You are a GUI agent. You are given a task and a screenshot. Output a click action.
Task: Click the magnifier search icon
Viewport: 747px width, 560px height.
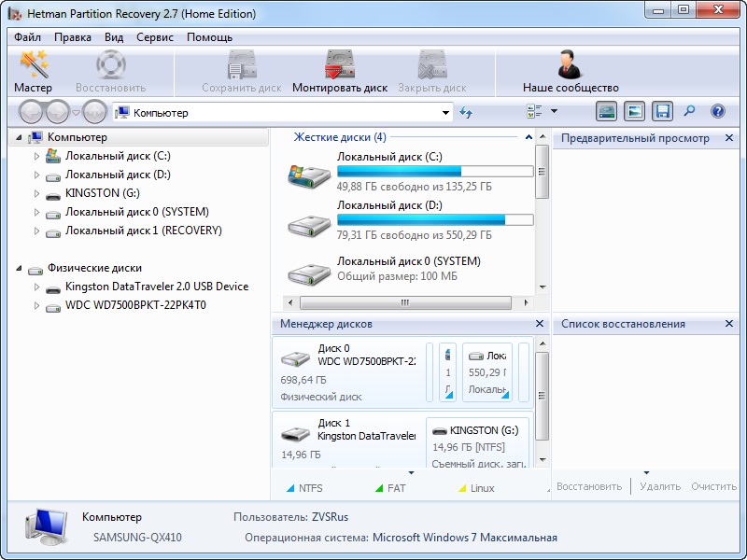tap(689, 112)
